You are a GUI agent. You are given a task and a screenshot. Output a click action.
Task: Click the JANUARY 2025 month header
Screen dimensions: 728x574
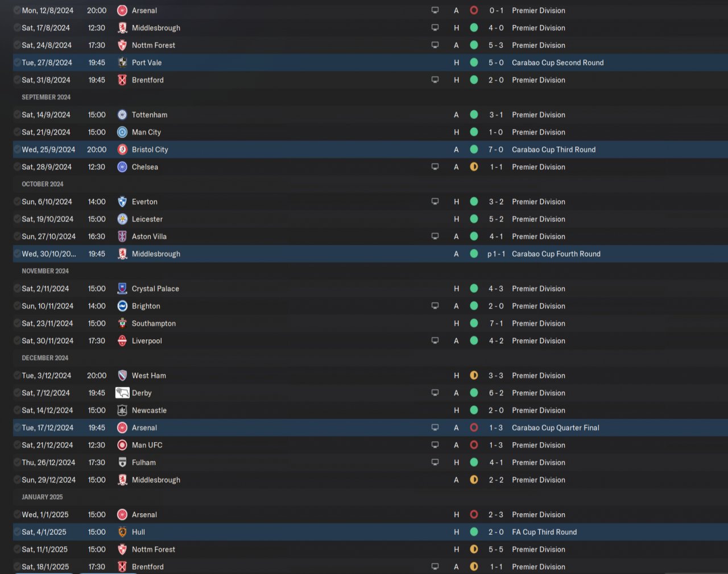pos(42,497)
